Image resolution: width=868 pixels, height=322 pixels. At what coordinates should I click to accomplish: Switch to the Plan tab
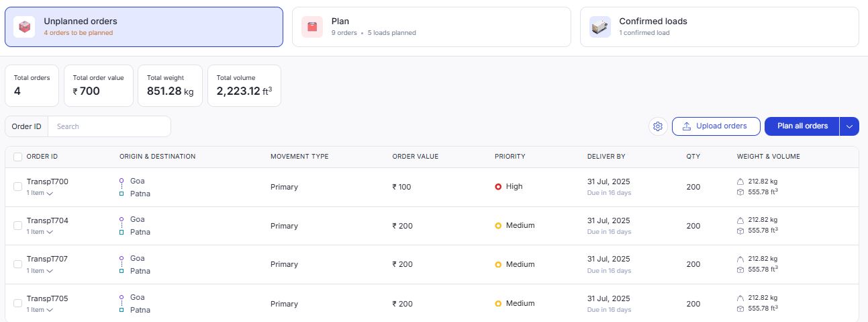pos(431,27)
